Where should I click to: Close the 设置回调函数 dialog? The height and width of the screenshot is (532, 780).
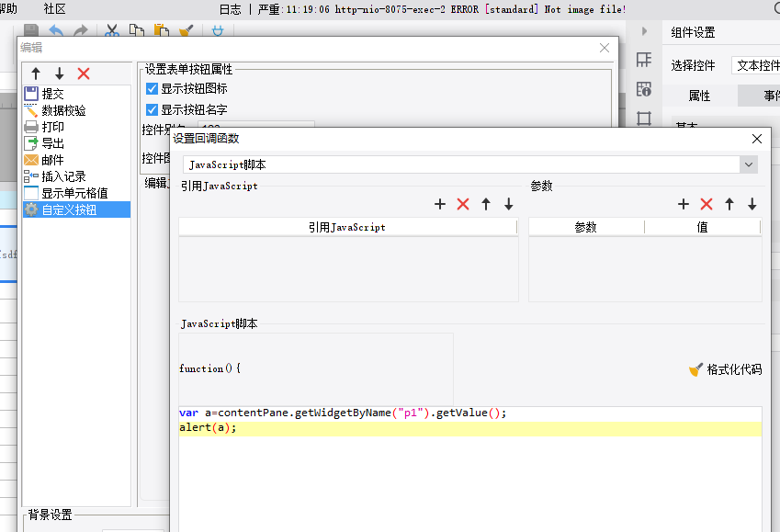click(x=757, y=139)
